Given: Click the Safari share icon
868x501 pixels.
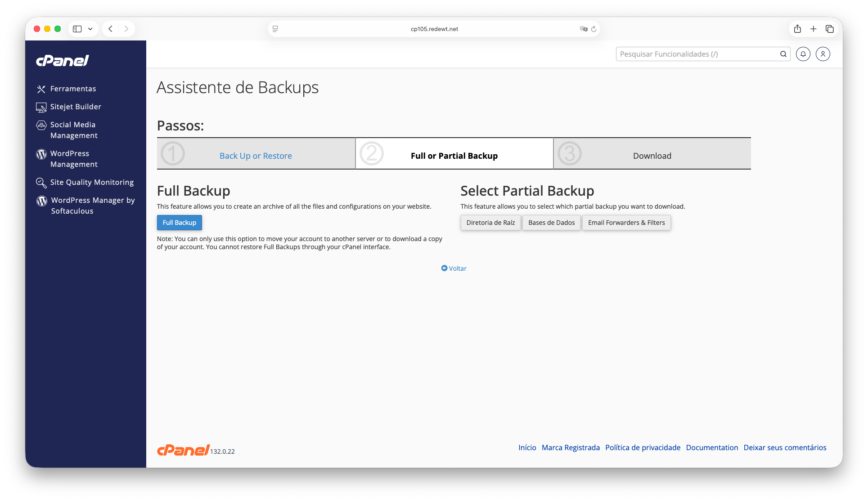Looking at the screenshot, I should [797, 29].
